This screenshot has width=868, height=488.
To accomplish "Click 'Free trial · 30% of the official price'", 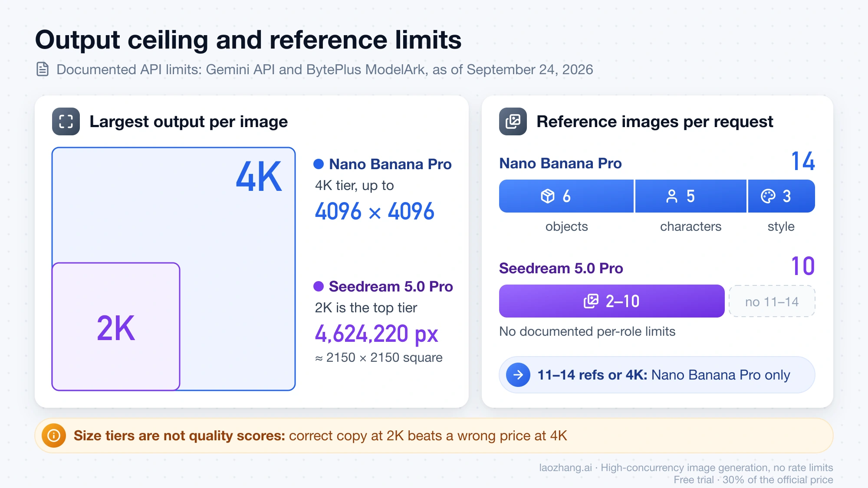I will (x=753, y=480).
